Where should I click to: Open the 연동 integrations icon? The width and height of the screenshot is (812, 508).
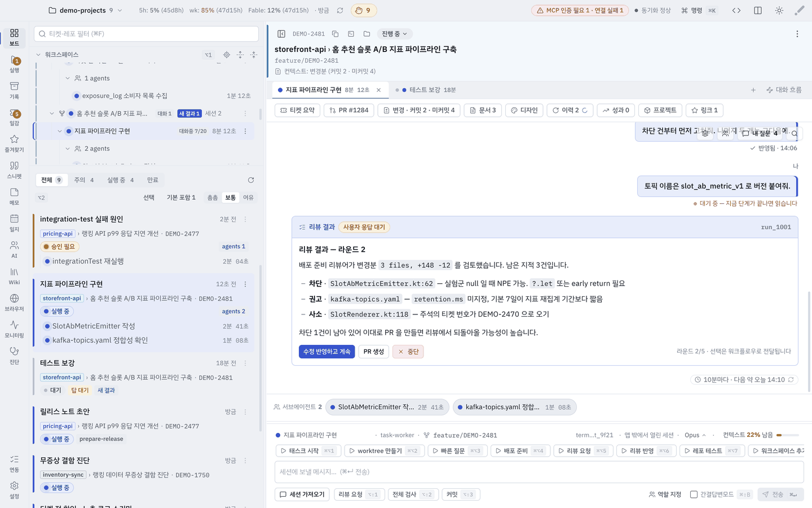click(14, 463)
